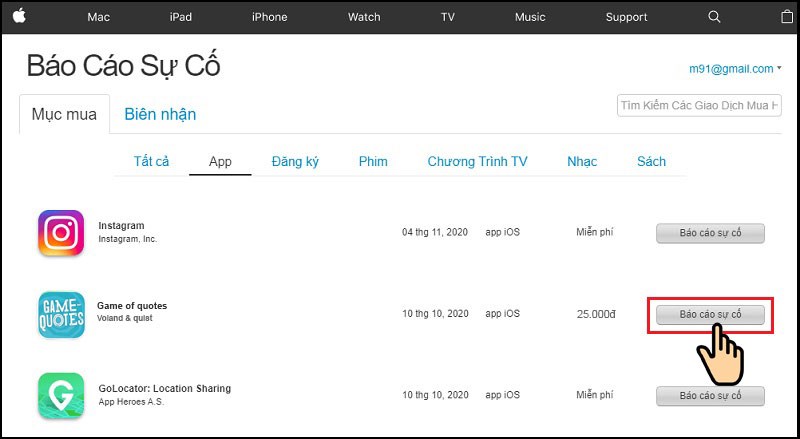The width and height of the screenshot is (800, 439).
Task: Filter purchases by Nhạc
Action: [582, 162]
